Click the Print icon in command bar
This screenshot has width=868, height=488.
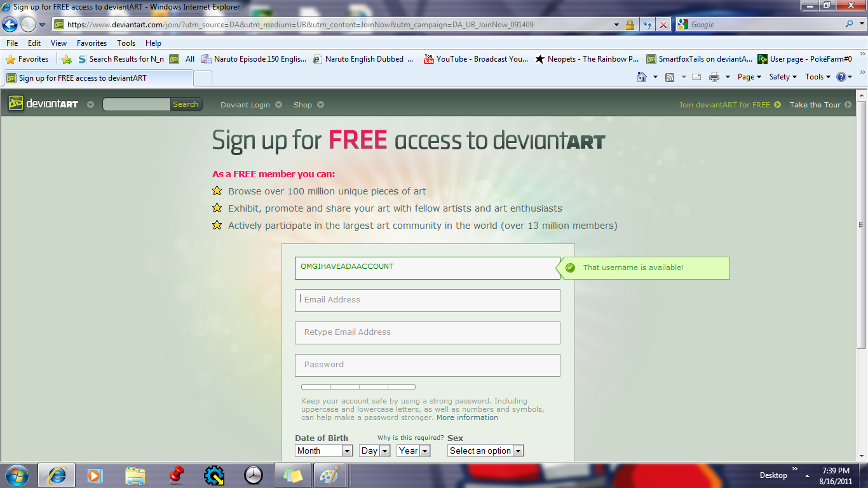tap(714, 77)
